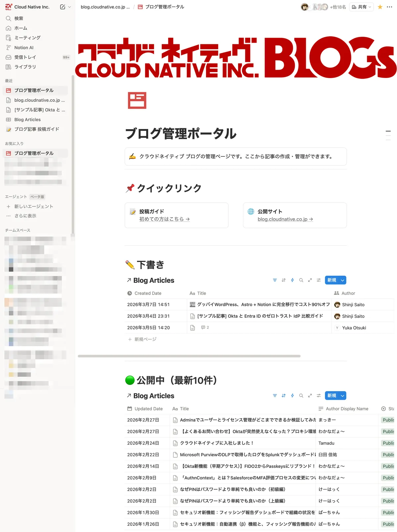Click the Cloud Native BLOGs cover image
The height and width of the screenshot is (532, 397).
tap(236, 58)
